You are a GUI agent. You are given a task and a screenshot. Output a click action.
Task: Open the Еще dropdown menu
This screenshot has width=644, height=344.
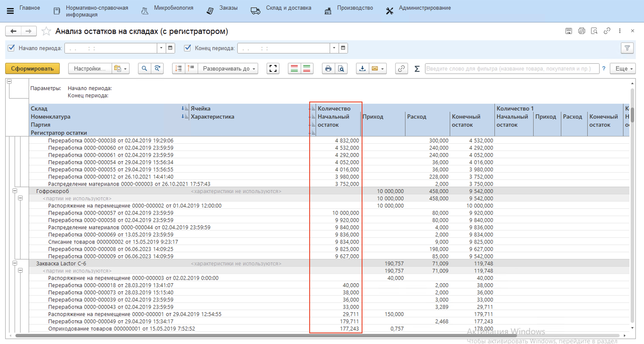pyautogui.click(x=623, y=69)
